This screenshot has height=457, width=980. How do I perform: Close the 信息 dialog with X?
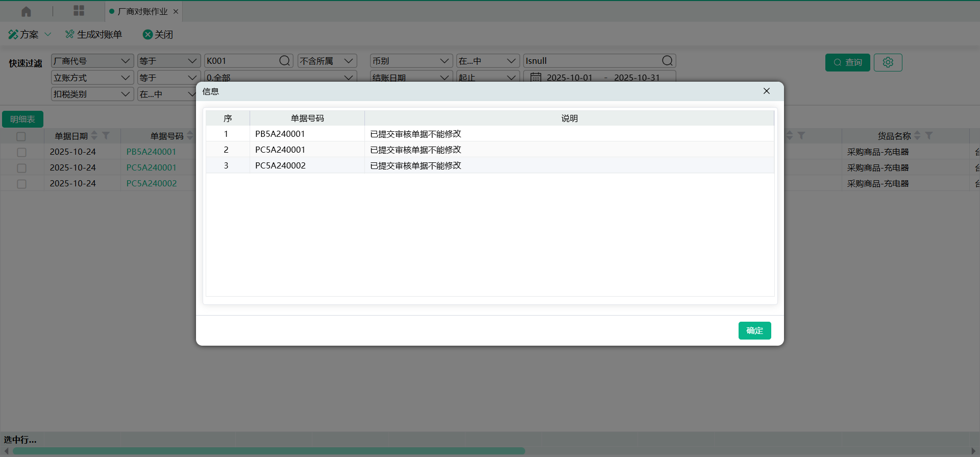[x=766, y=91]
